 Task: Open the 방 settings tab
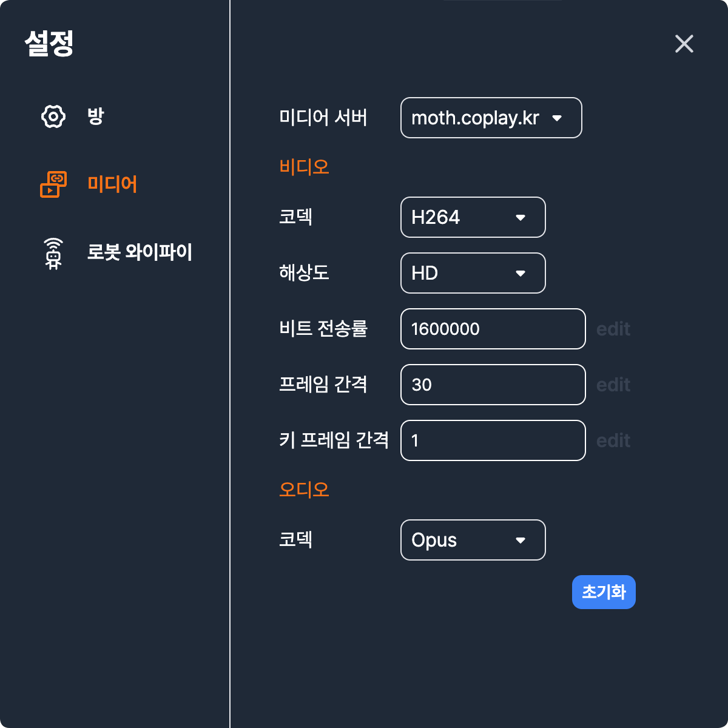click(x=96, y=116)
